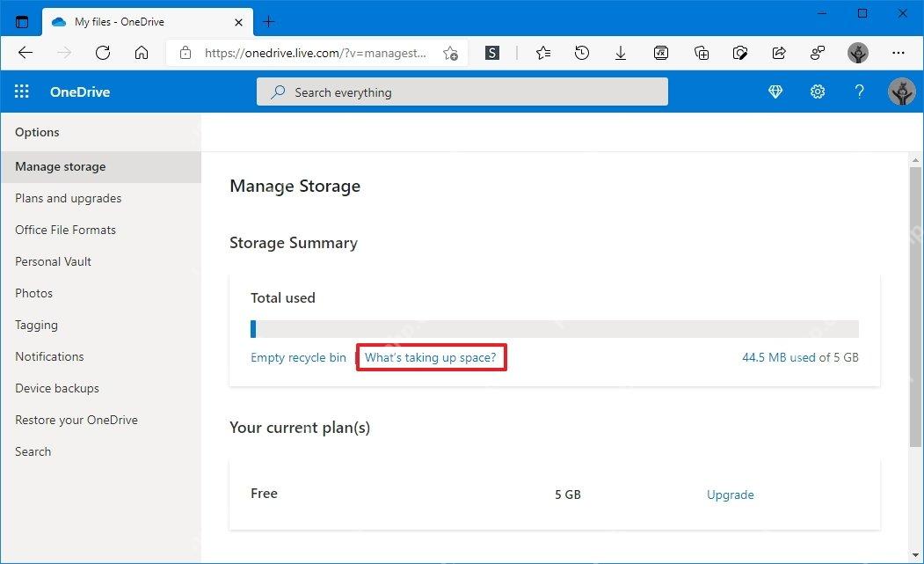Go back to the previous page

click(25, 53)
